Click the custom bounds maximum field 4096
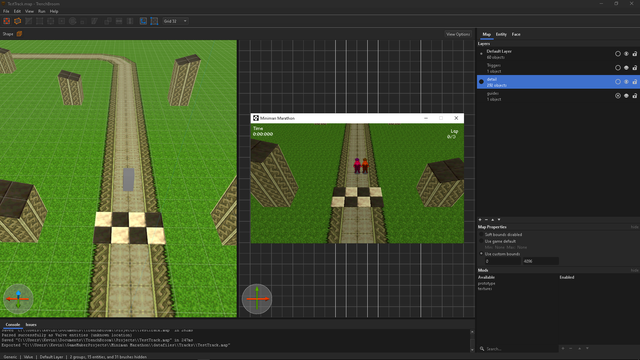The image size is (640, 360). (540, 261)
